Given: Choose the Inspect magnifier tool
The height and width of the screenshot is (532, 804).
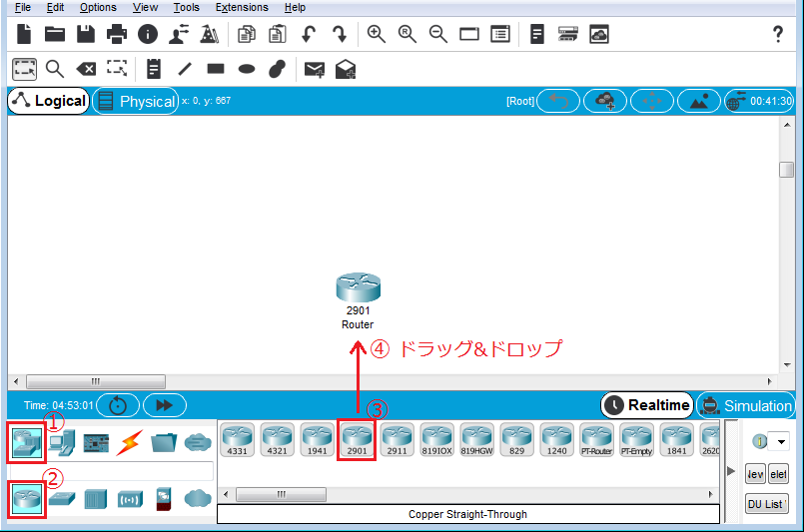Looking at the screenshot, I should [x=55, y=69].
